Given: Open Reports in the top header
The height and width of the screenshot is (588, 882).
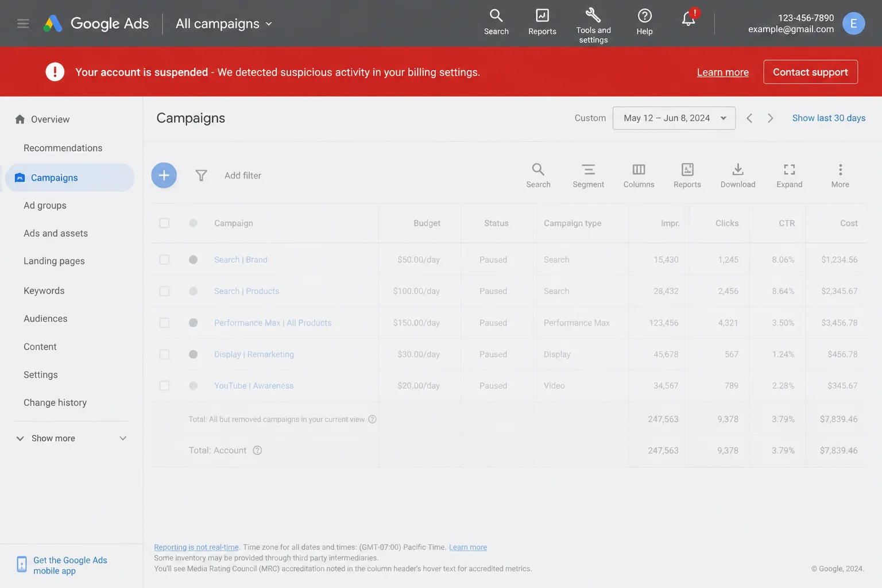Looking at the screenshot, I should (542, 22).
